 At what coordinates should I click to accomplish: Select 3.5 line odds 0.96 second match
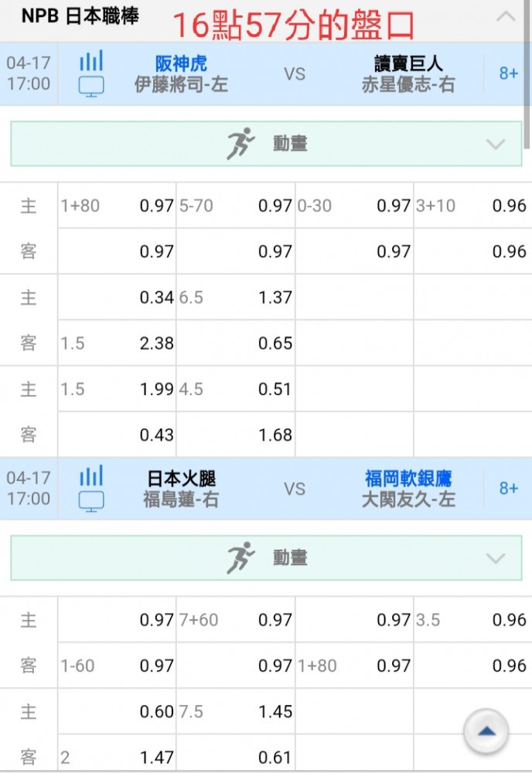472,620
